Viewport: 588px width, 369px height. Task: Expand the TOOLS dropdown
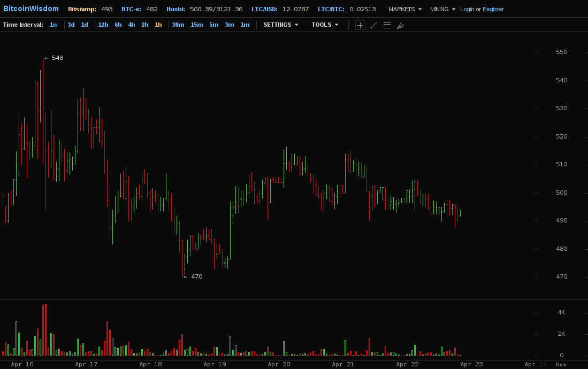(x=325, y=25)
